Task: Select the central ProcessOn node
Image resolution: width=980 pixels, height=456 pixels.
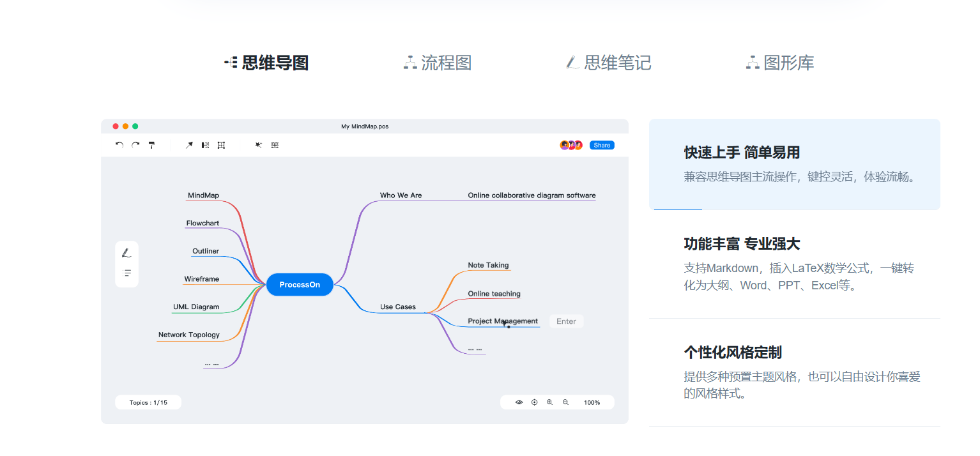Action: tap(300, 285)
